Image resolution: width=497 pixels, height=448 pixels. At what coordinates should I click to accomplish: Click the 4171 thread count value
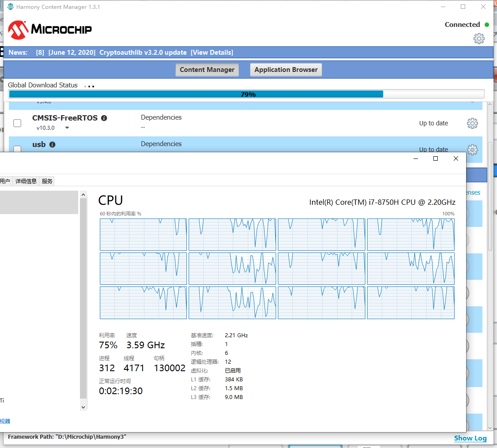[x=134, y=368]
